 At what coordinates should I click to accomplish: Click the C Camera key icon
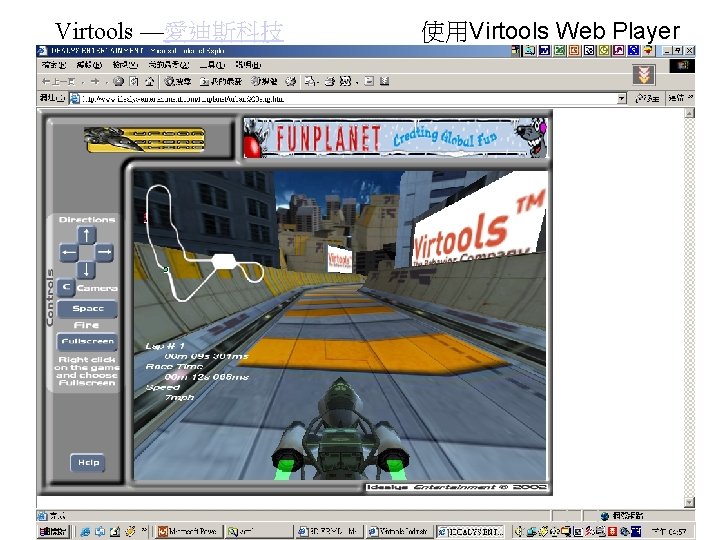[67, 288]
